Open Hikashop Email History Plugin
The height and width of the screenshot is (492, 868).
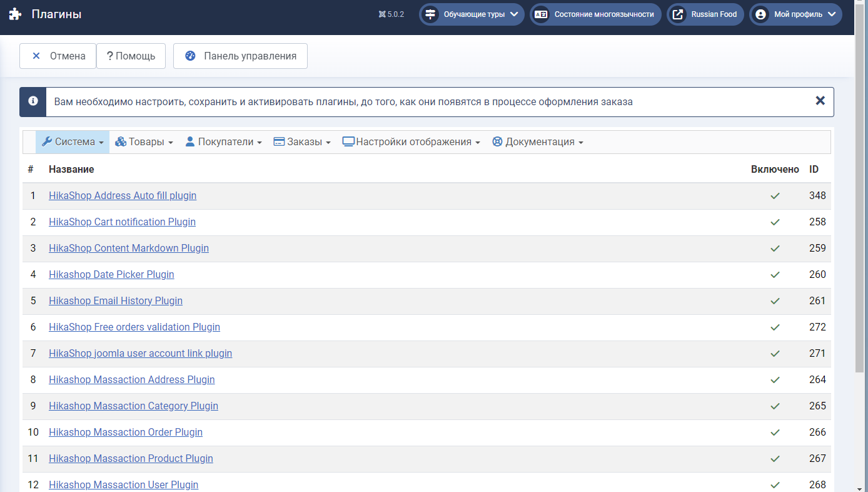(116, 301)
